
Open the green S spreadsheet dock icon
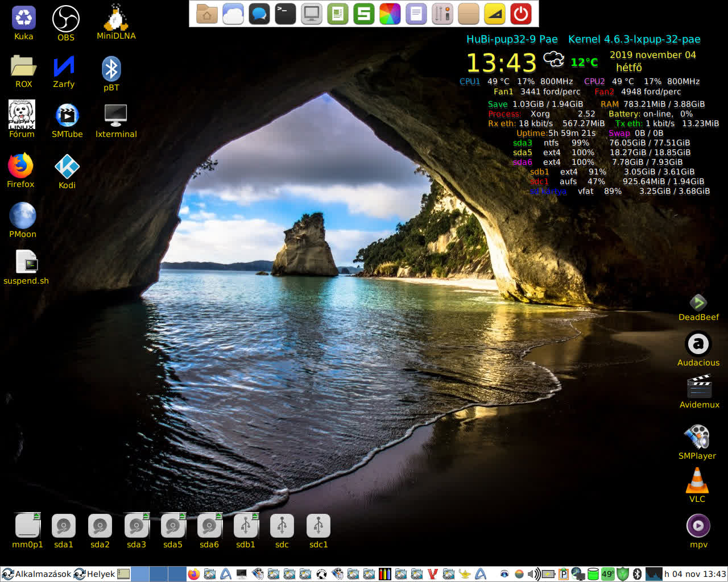(x=364, y=14)
